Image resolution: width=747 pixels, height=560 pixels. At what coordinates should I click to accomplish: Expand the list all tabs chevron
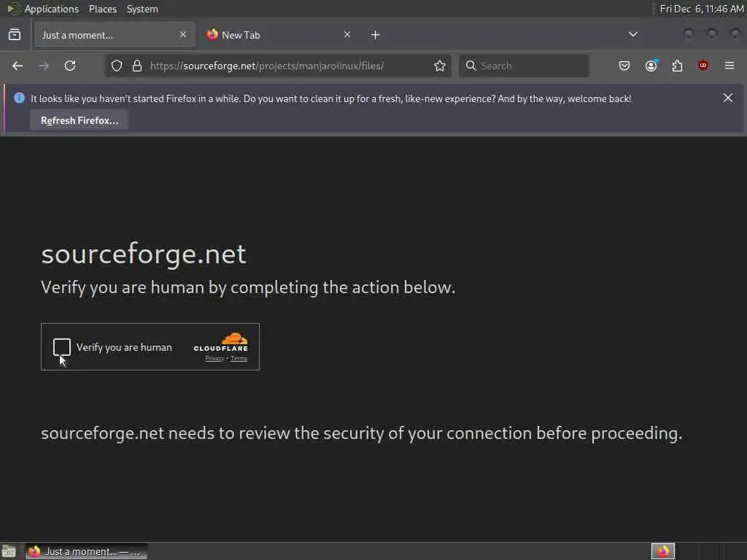pos(633,34)
